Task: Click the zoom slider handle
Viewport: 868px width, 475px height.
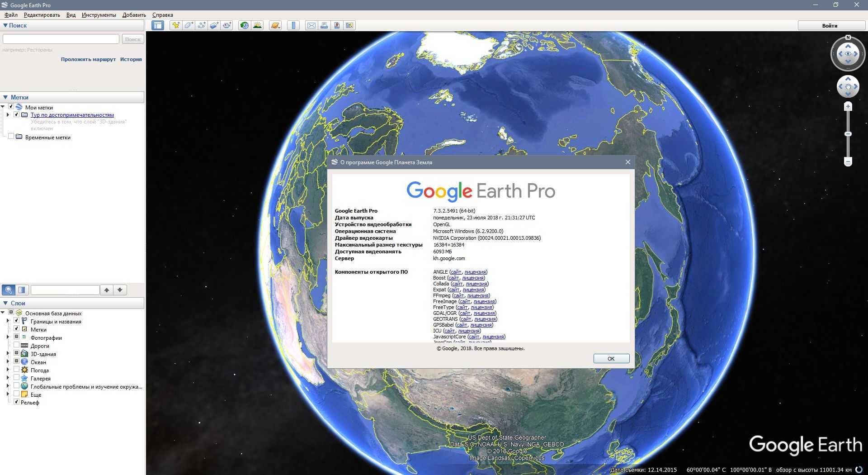Action: (x=848, y=134)
